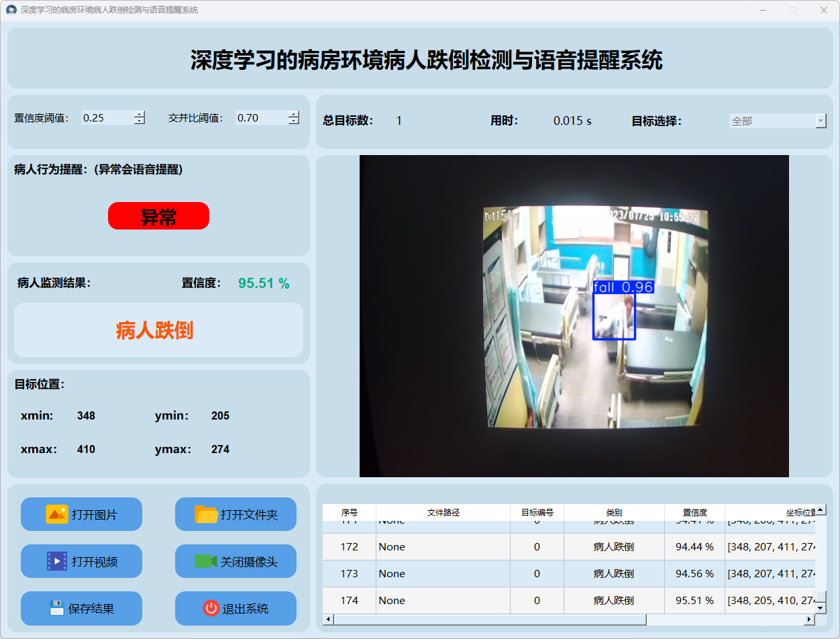Click the film icon on 打开视频 button
Screen dimensions: 840x639
(56, 561)
